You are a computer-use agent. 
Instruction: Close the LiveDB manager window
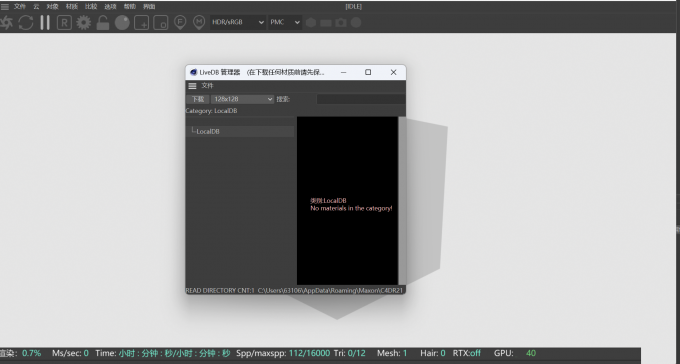[x=393, y=72]
